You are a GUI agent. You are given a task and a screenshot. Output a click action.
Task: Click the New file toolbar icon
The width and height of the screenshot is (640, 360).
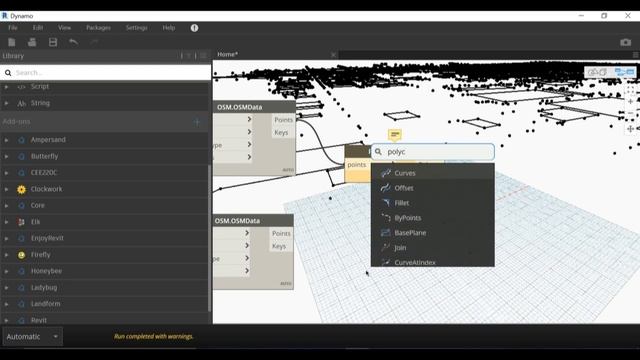point(12,42)
